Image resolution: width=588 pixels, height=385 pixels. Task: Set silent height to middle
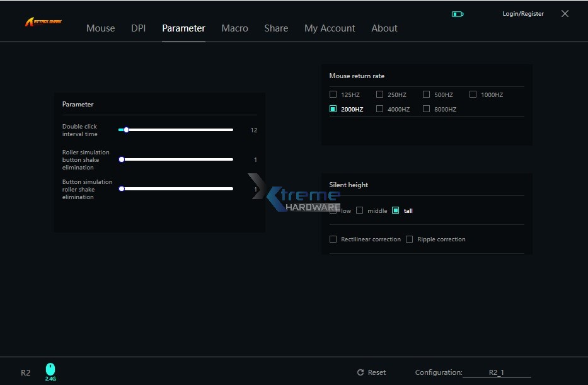tap(360, 210)
